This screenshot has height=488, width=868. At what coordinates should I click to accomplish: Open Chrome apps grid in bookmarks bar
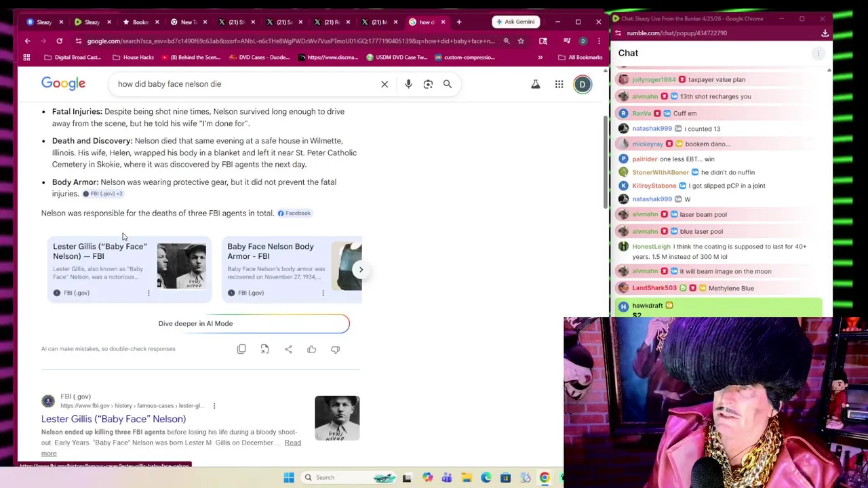point(26,57)
